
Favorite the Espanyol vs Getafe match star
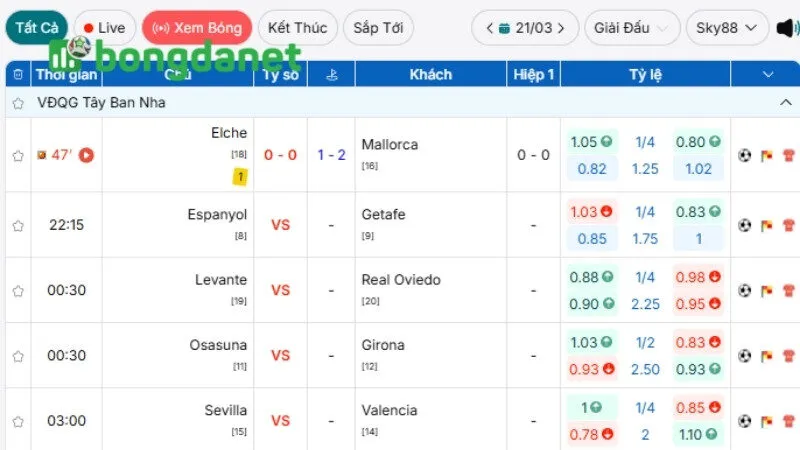18,225
